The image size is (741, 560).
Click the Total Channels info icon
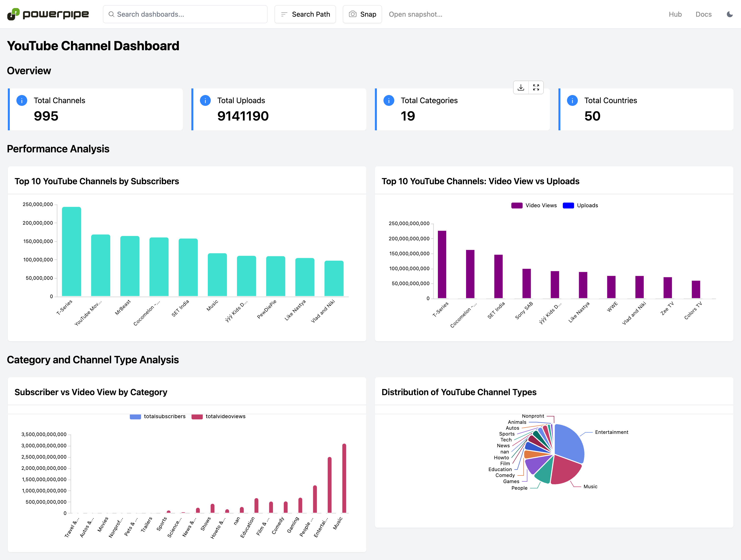coord(22,100)
